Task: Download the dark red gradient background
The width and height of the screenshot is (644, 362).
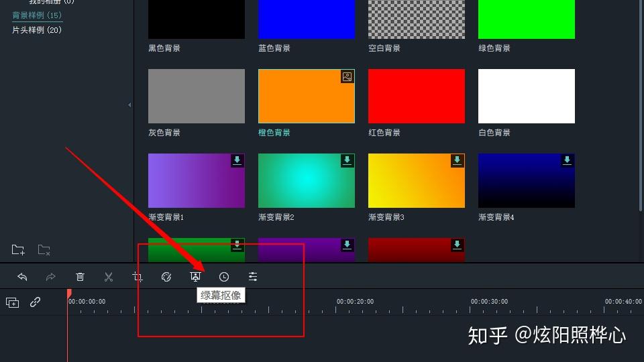Action: (x=457, y=245)
